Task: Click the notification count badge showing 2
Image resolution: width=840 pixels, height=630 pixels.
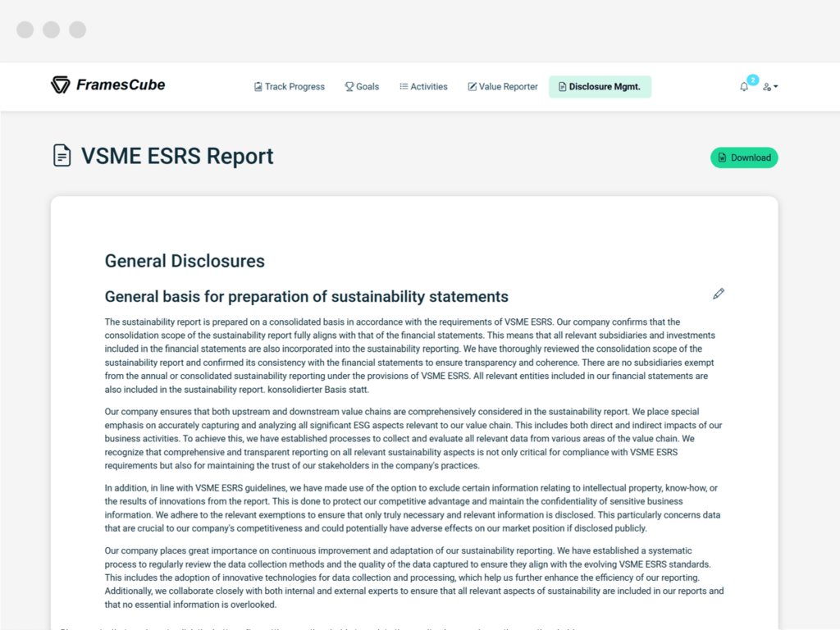Action: (x=753, y=80)
